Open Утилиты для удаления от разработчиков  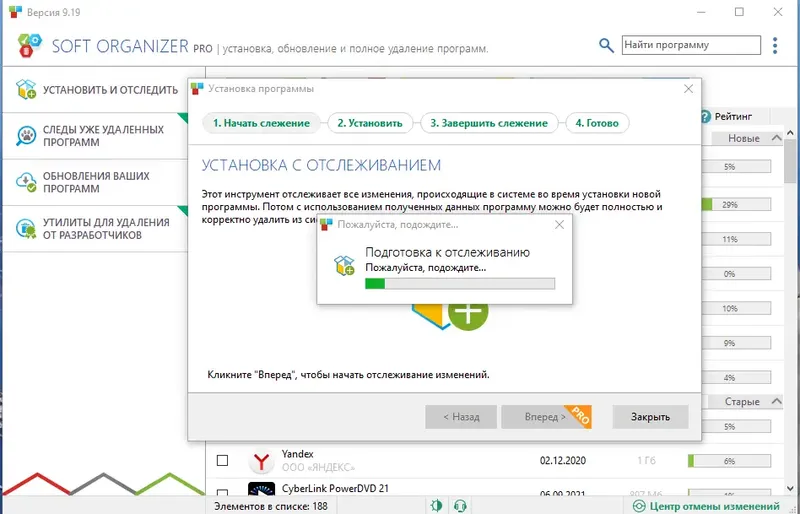point(95,229)
